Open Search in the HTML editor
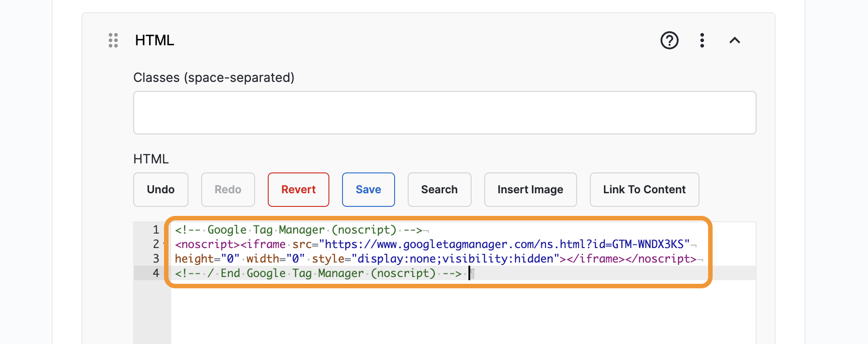This screenshot has height=344, width=868. (439, 190)
